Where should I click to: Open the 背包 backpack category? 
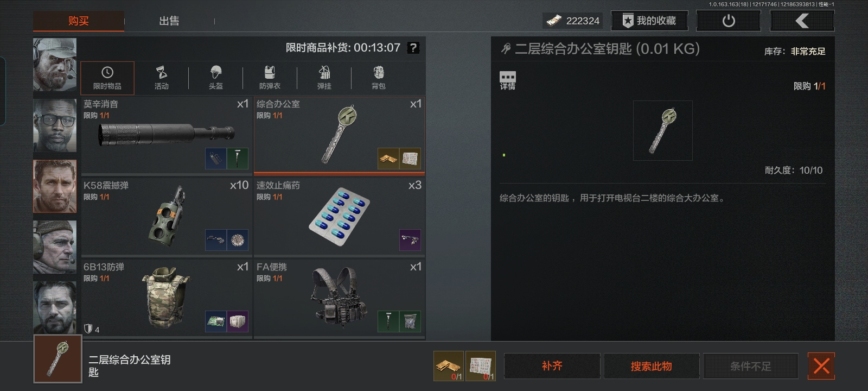click(378, 78)
